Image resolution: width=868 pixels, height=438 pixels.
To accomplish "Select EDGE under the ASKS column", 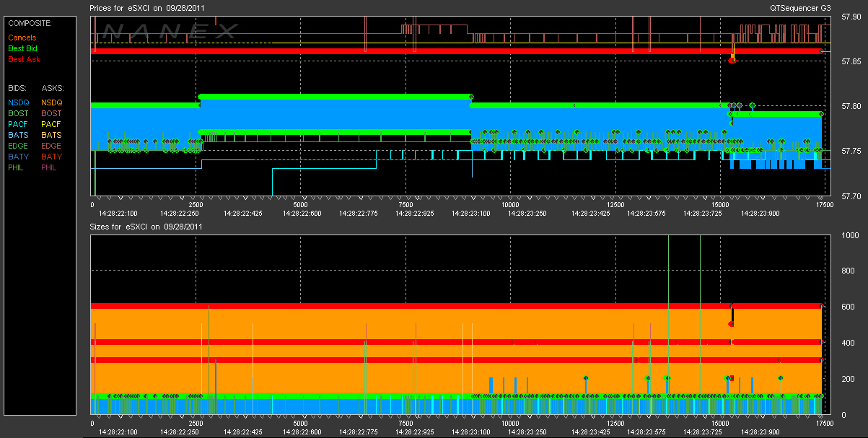I will (x=52, y=146).
